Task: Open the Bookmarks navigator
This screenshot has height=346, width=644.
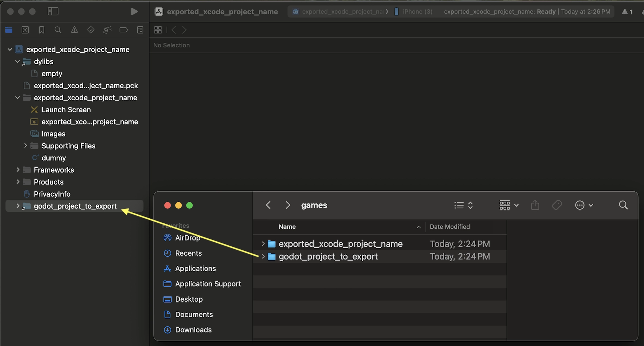Action: coord(41,30)
